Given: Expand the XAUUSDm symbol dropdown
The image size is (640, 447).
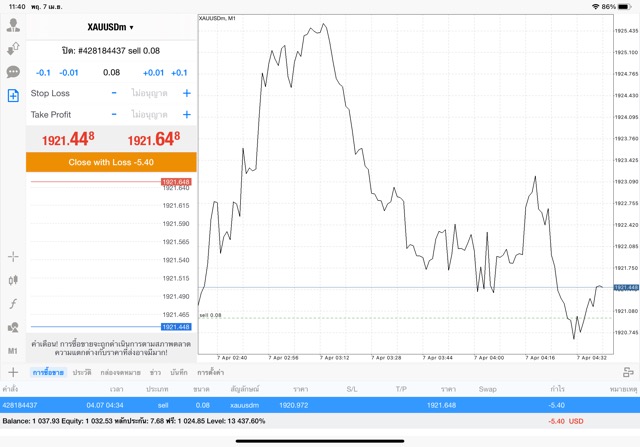Looking at the screenshot, I should pos(111,27).
